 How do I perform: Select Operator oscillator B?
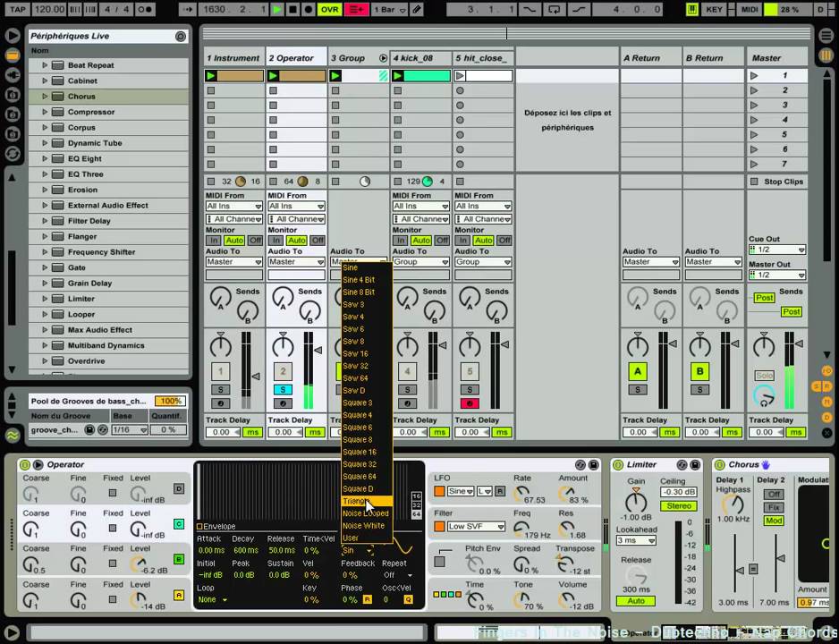179,560
